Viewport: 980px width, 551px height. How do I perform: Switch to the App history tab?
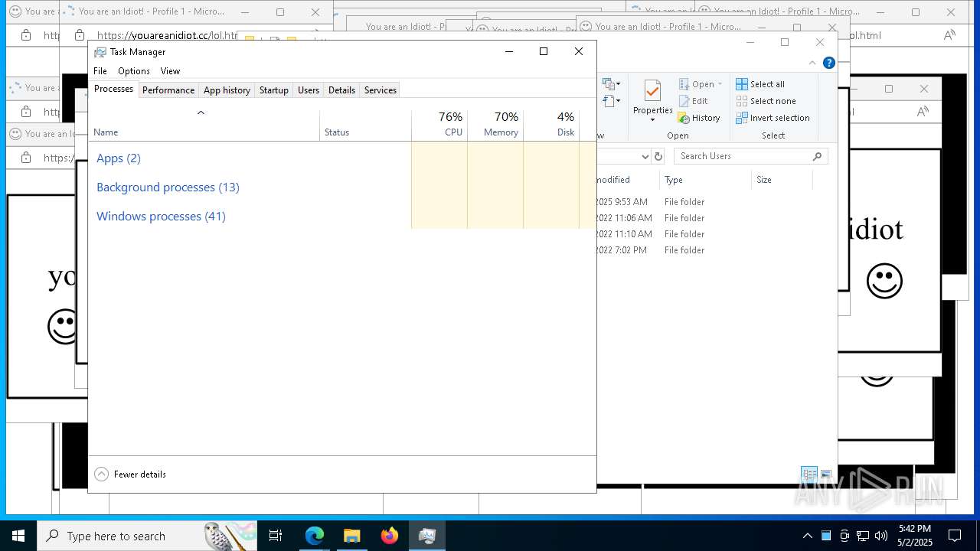pyautogui.click(x=227, y=90)
